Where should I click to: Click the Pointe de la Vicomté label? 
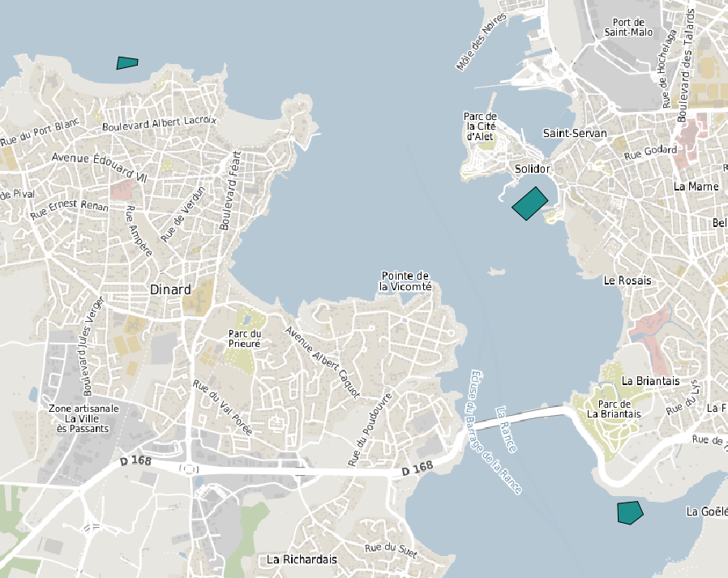(405, 281)
